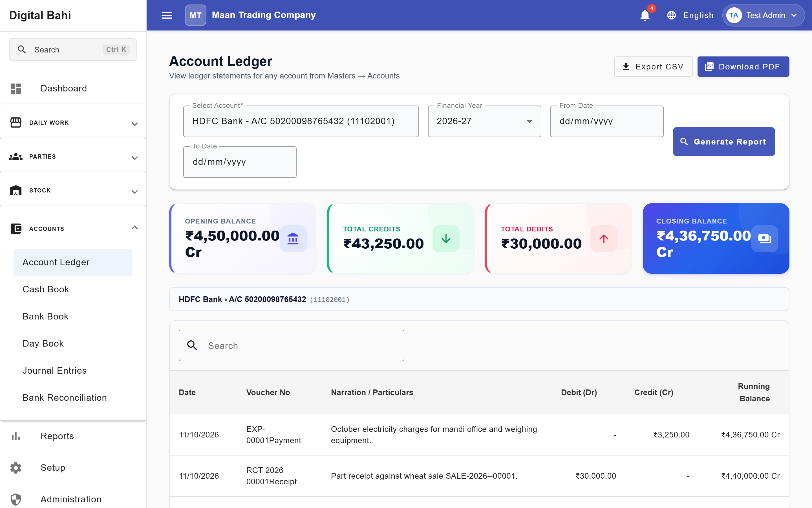This screenshot has height=508, width=812.
Task: Focus the To Date field
Action: click(240, 162)
